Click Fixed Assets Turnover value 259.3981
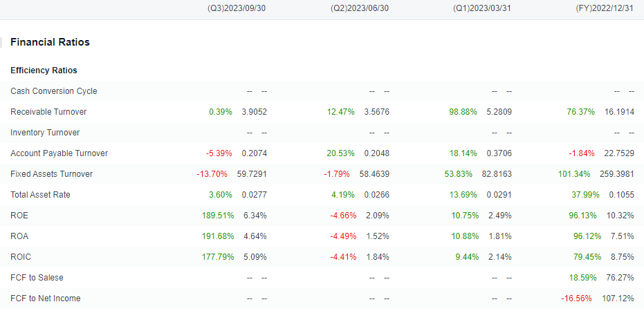644x313 pixels. click(617, 174)
